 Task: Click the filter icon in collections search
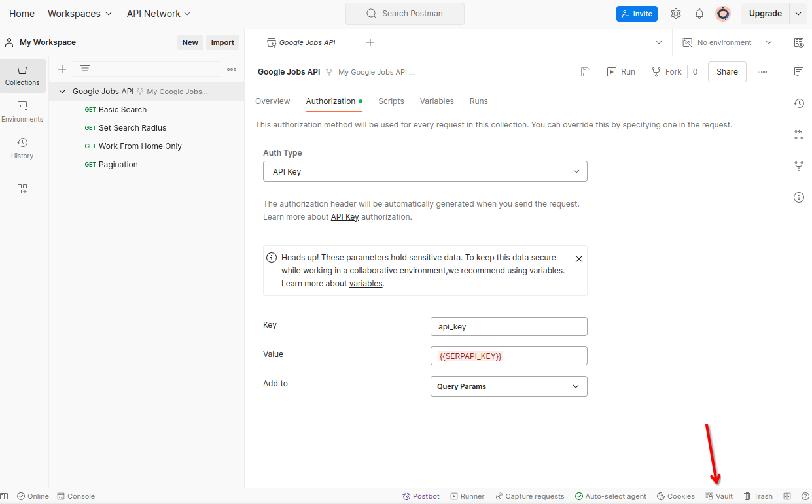(x=85, y=69)
